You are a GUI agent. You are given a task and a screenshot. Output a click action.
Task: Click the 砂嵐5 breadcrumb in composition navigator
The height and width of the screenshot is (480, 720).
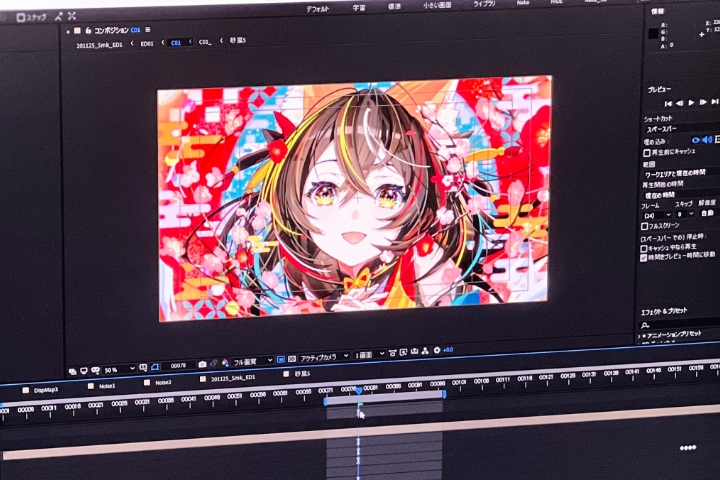[x=238, y=40]
